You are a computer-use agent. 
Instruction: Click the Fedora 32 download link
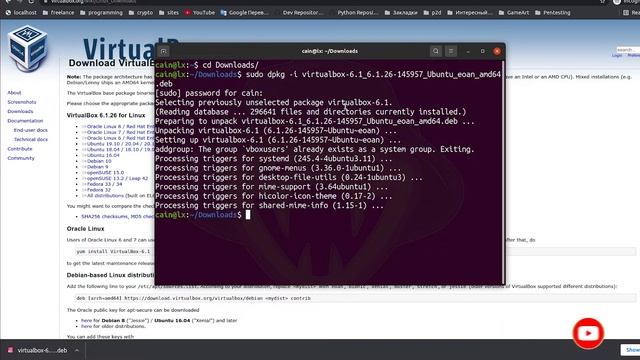[x=98, y=190]
